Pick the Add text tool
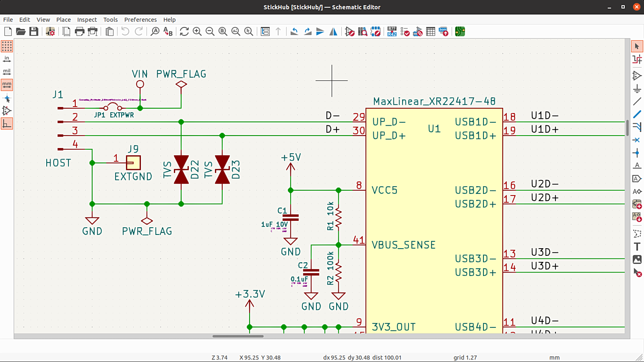 pyautogui.click(x=637, y=246)
